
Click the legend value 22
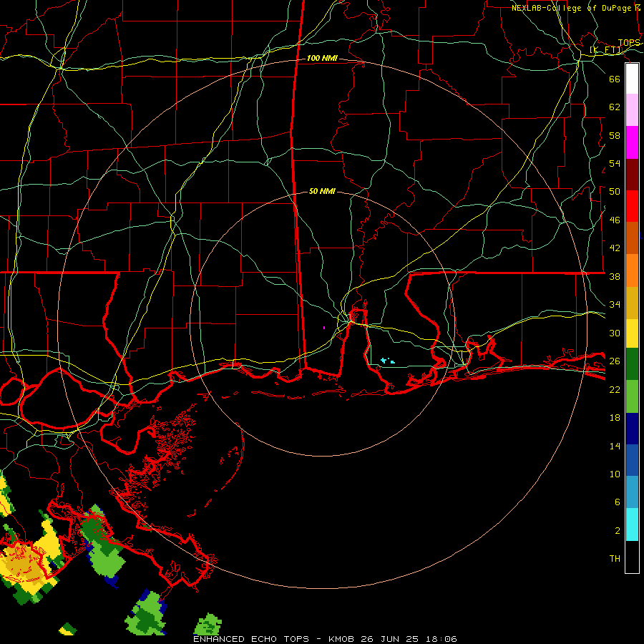[x=615, y=389]
